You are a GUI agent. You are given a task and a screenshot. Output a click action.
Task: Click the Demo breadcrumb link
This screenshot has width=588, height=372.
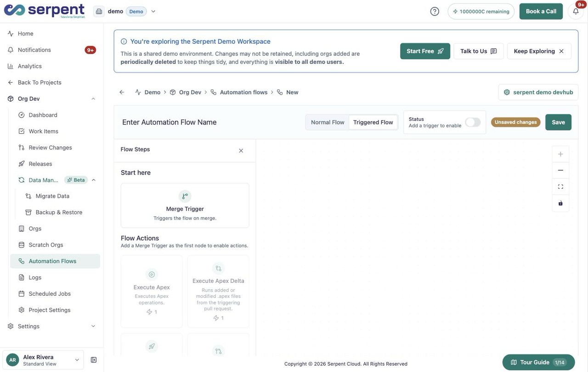pos(153,92)
